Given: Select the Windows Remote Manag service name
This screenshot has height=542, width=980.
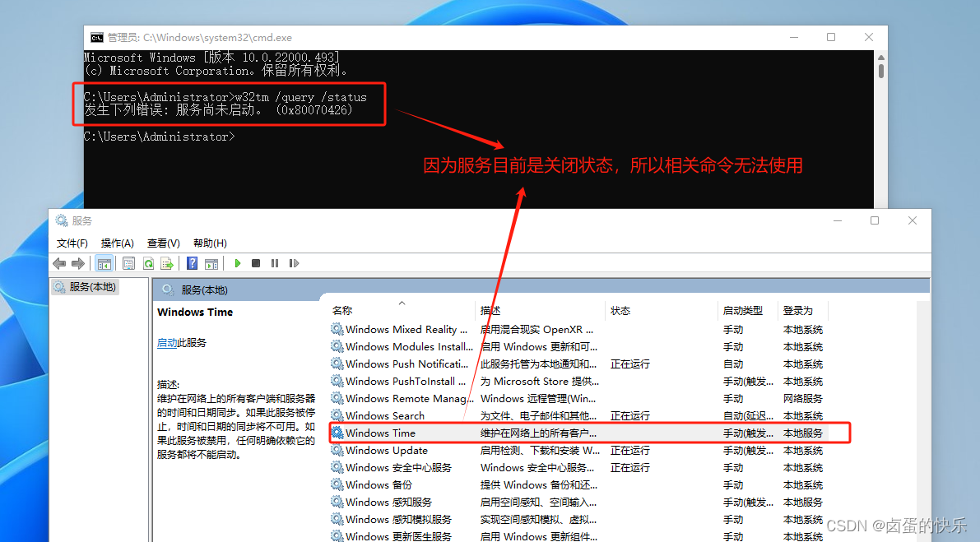Looking at the screenshot, I should coord(410,398).
